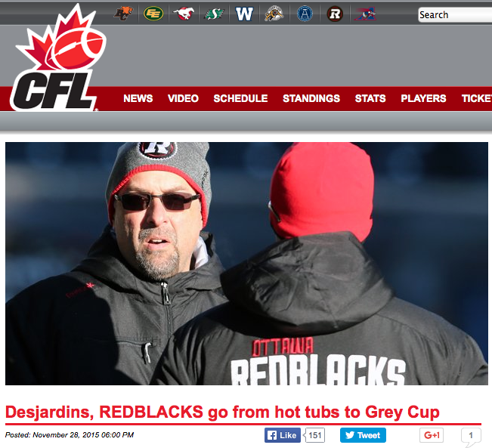
Task: Open the Edmonton Eskimos team logo
Action: [153, 14]
